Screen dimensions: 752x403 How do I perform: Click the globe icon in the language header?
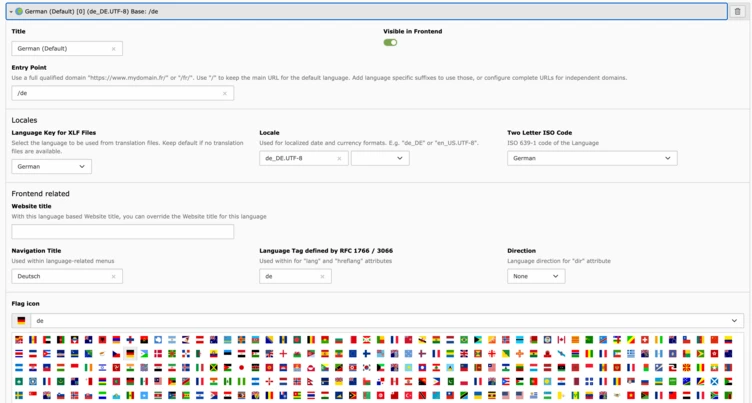pyautogui.click(x=19, y=12)
